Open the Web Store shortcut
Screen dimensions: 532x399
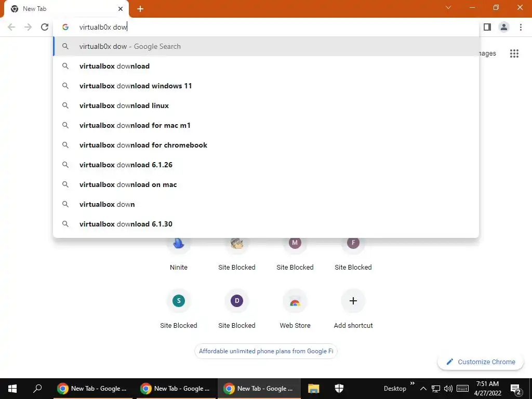[295, 309]
